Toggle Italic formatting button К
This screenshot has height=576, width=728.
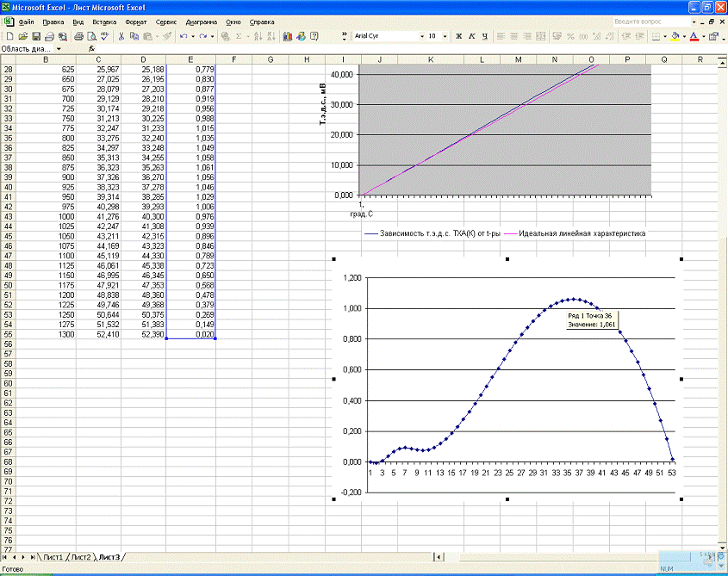[472, 37]
